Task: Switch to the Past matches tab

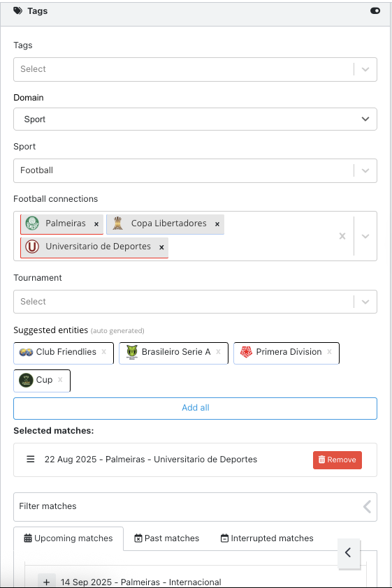Action: (x=166, y=538)
